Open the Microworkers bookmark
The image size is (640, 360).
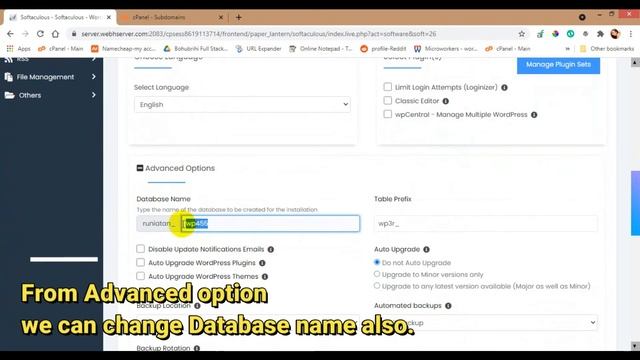coord(446,49)
